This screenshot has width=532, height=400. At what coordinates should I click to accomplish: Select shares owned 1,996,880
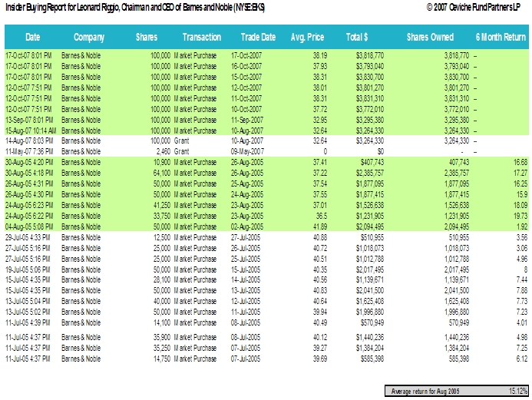[x=457, y=312]
